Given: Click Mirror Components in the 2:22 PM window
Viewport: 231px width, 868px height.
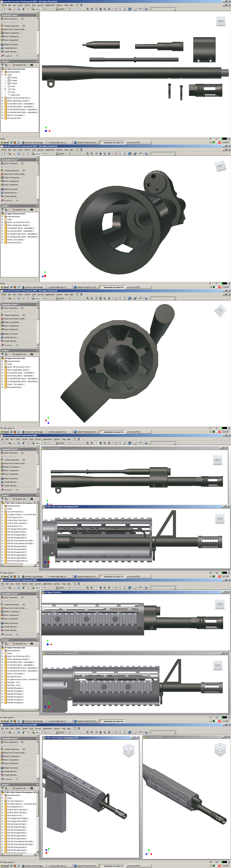Looking at the screenshot, I should [10, 36].
